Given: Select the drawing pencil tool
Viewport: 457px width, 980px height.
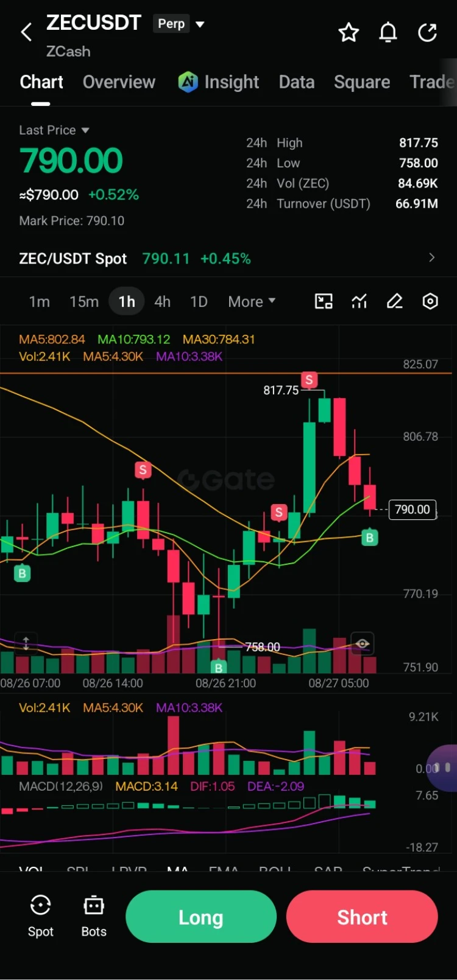Looking at the screenshot, I should point(395,301).
